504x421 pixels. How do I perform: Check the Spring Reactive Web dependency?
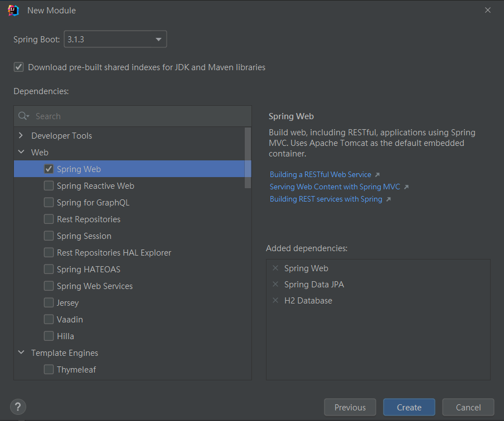point(49,185)
